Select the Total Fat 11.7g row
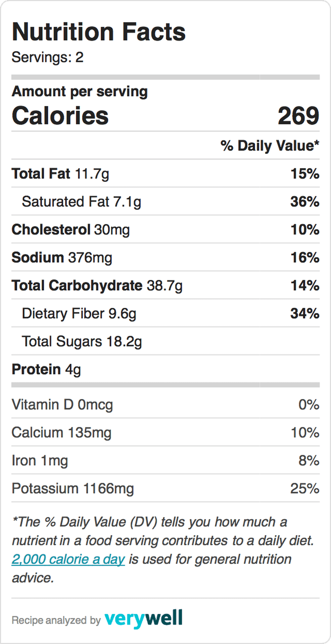Image resolution: width=331 pixels, height=644 pixels. coord(165,174)
